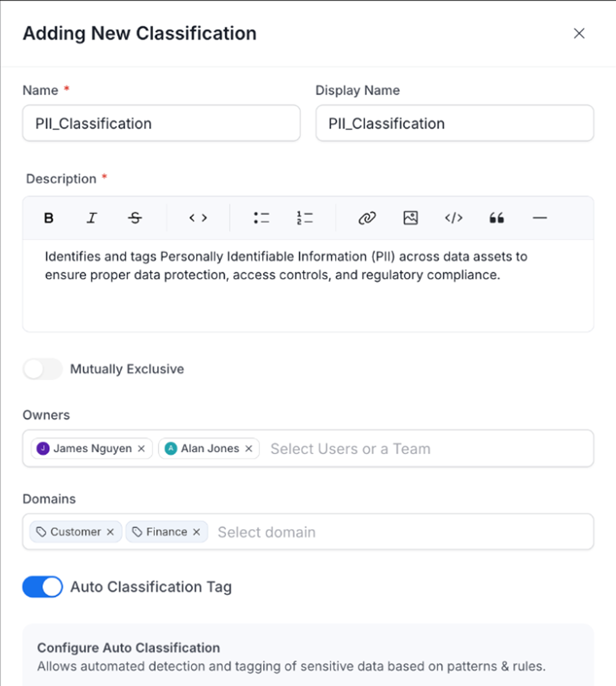Insert a code block in description

453,218
